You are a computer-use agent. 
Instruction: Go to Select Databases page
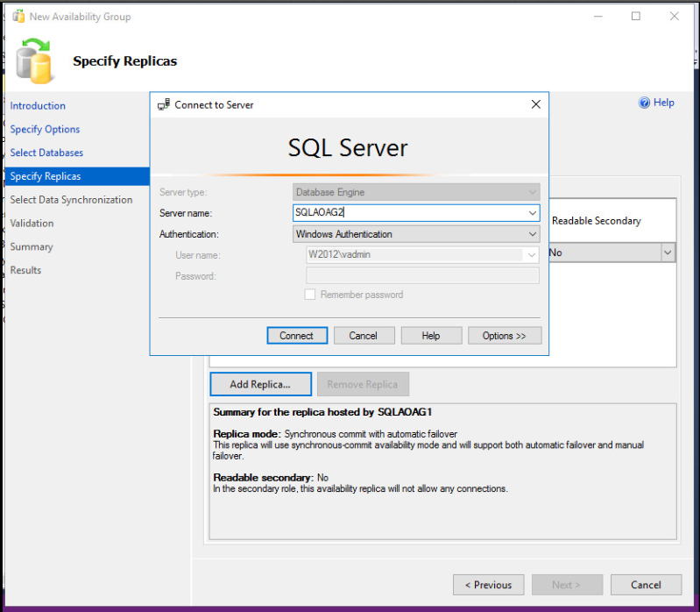tap(46, 153)
